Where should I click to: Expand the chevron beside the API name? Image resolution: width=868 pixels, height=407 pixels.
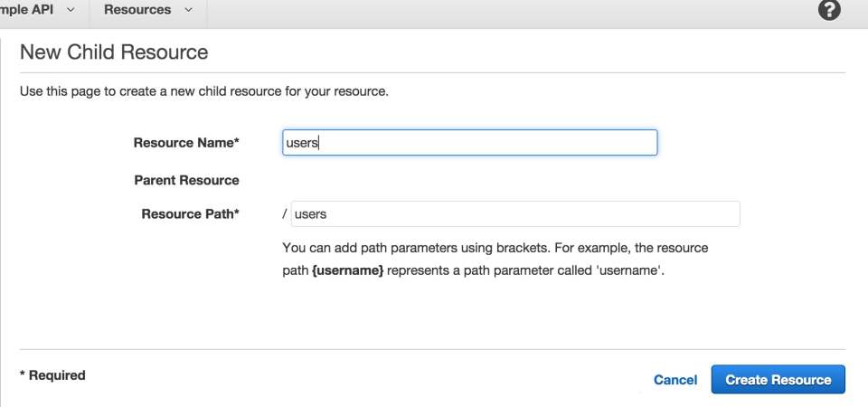71,10
